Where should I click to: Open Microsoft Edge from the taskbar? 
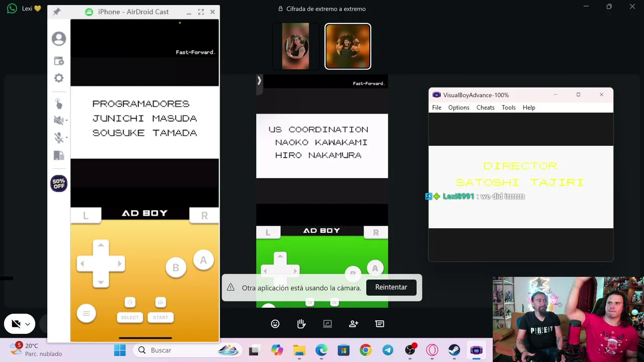[x=321, y=350]
